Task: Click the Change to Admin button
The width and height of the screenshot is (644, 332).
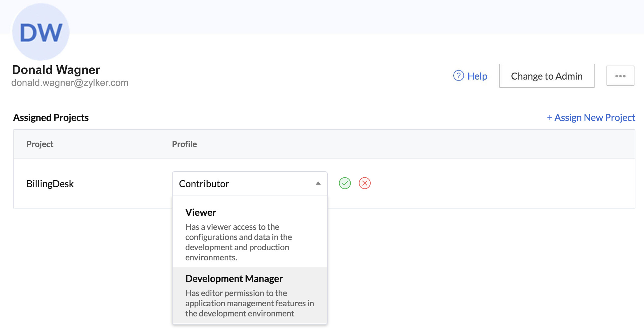Action: 547,76
